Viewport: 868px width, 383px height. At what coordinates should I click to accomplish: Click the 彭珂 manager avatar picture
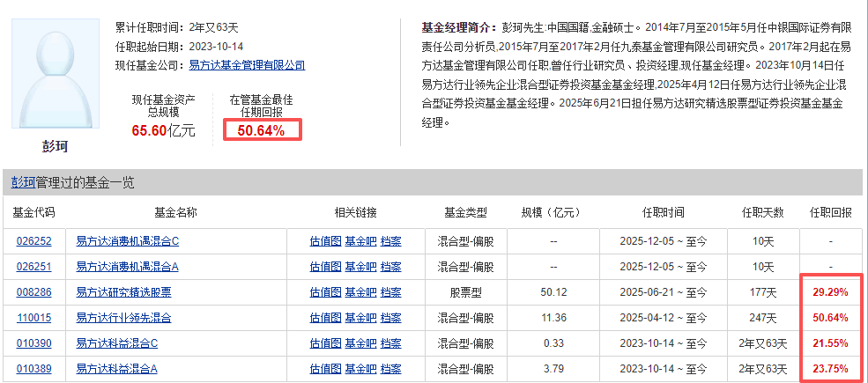56,76
